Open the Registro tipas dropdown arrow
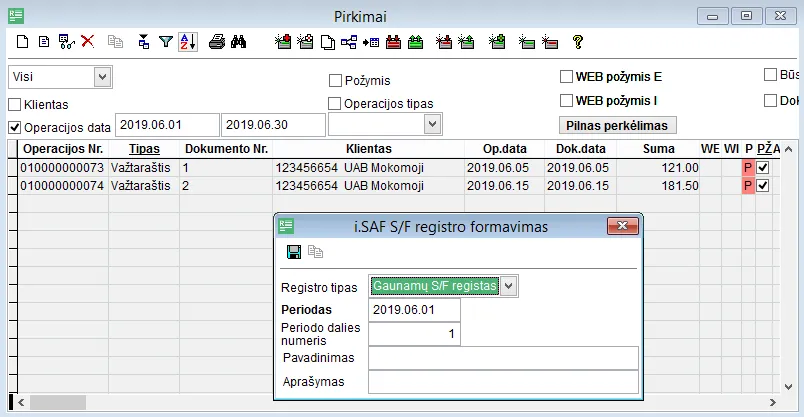The width and height of the screenshot is (804, 417). 509,286
